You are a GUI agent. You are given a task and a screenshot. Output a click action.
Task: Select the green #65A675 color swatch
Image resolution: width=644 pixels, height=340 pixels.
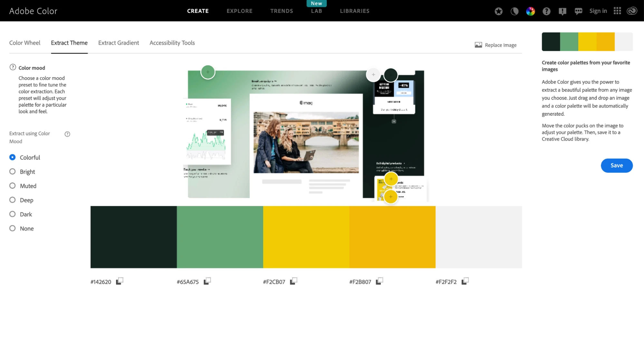220,237
